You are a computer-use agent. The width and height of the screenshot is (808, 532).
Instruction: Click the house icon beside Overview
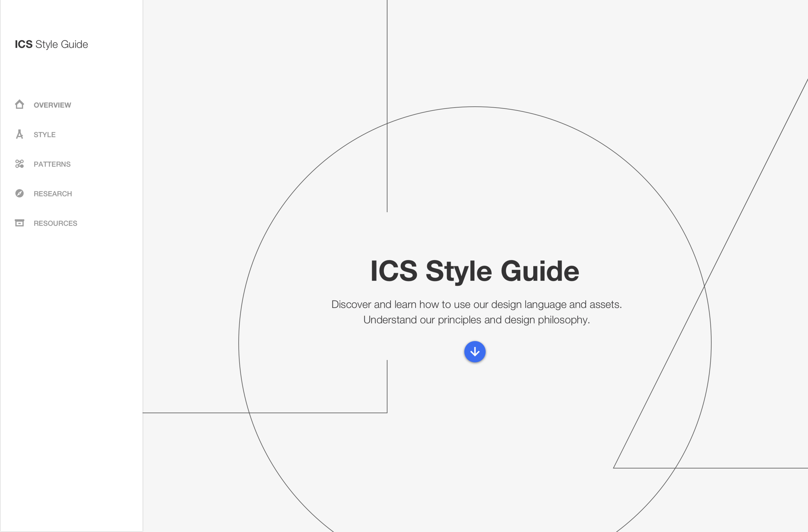pos(19,105)
